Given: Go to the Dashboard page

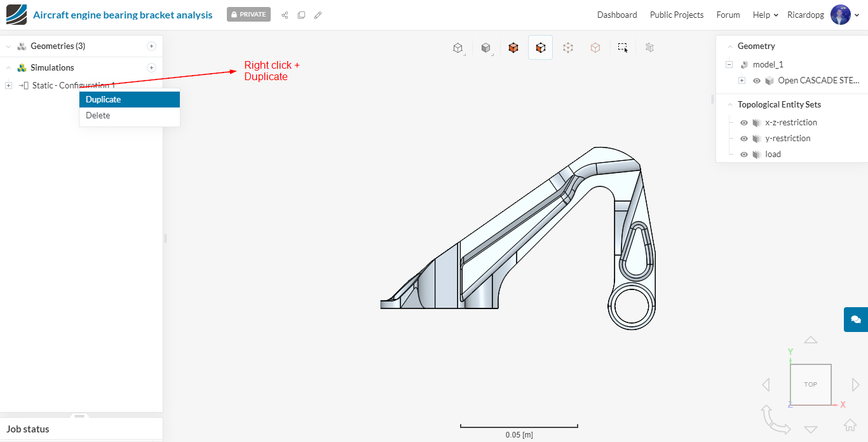Looking at the screenshot, I should [616, 15].
